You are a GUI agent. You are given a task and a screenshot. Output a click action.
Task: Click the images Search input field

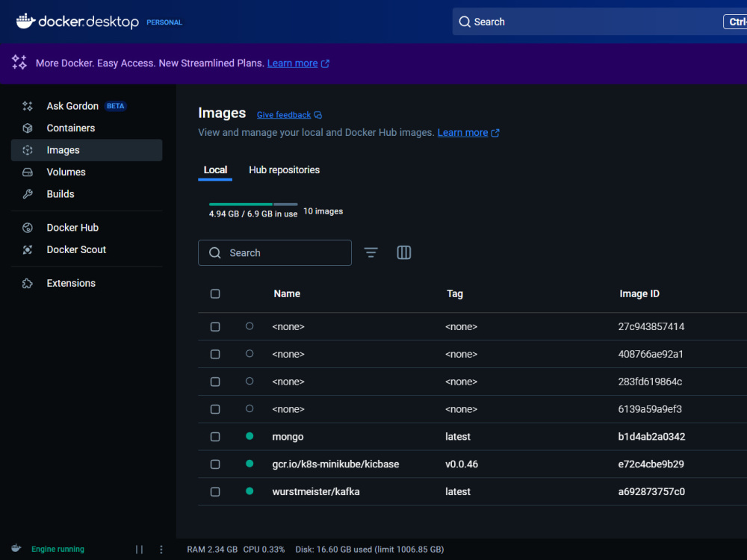click(275, 253)
